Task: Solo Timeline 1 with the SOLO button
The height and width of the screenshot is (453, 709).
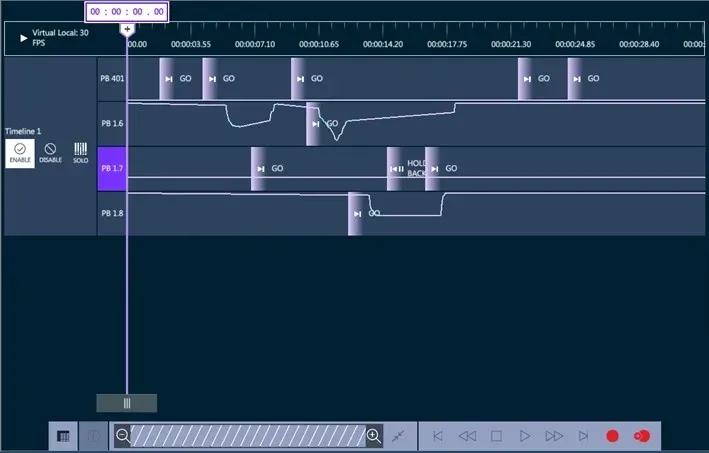Action: pyautogui.click(x=80, y=153)
